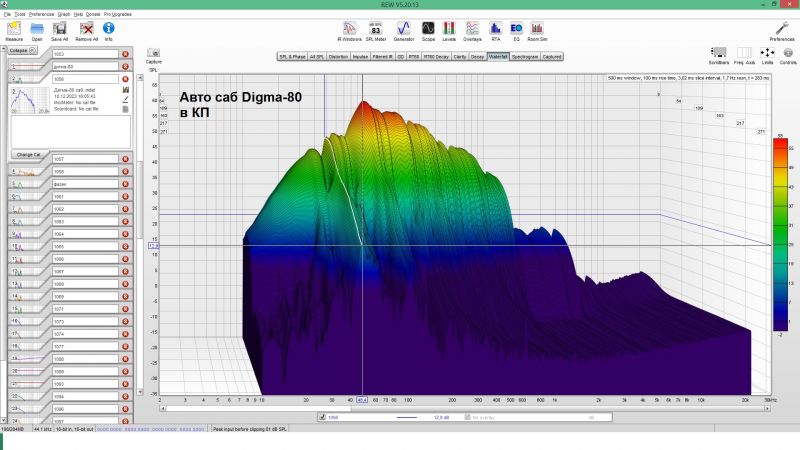
Task: Open the Overlays window
Action: point(472,31)
